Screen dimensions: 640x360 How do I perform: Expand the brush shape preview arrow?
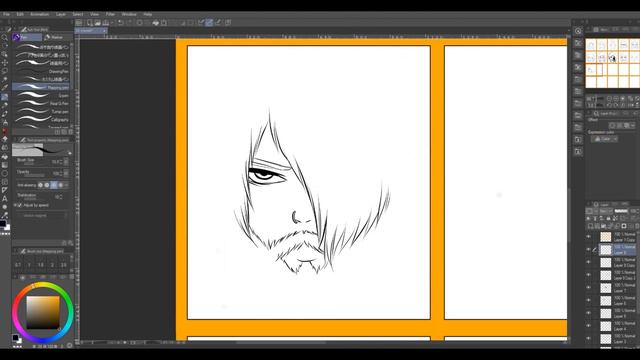[x=70, y=153]
